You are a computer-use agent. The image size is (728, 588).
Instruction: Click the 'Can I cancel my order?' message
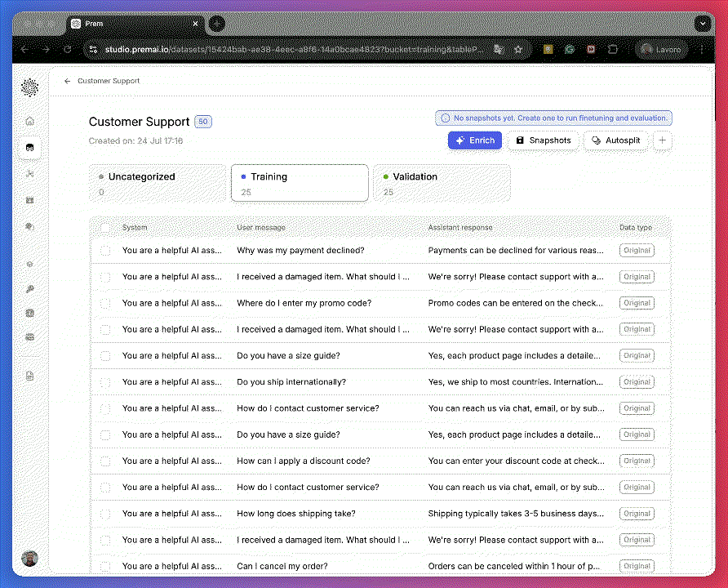point(282,566)
